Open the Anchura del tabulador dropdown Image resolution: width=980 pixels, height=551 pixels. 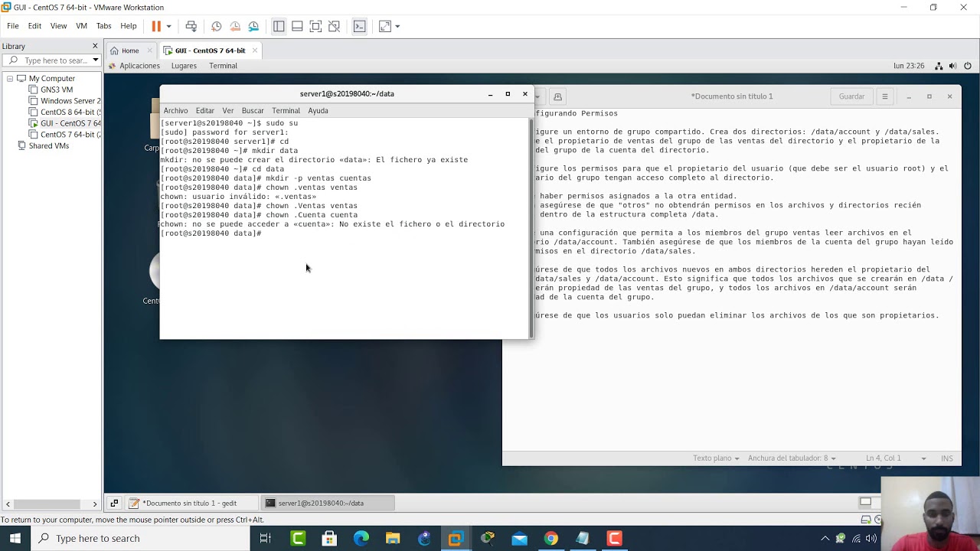792,458
